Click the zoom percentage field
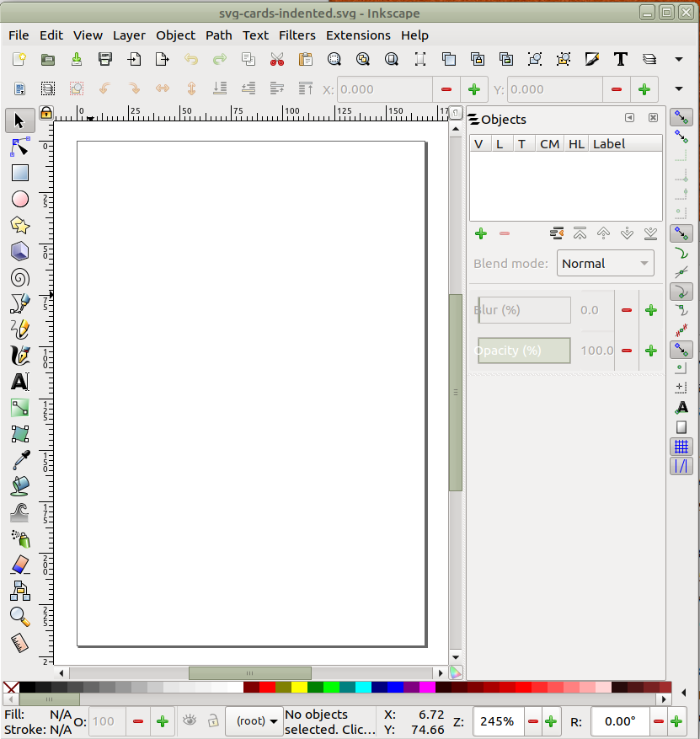 [x=499, y=721]
